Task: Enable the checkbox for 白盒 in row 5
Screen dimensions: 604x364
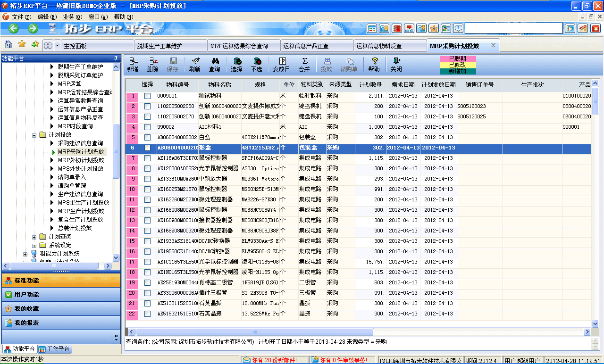Action: (148, 138)
